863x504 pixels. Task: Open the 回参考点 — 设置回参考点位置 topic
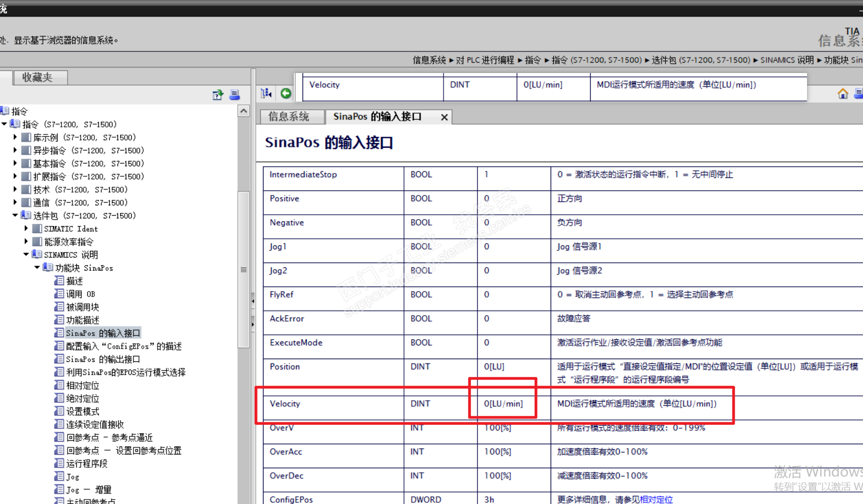click(124, 451)
